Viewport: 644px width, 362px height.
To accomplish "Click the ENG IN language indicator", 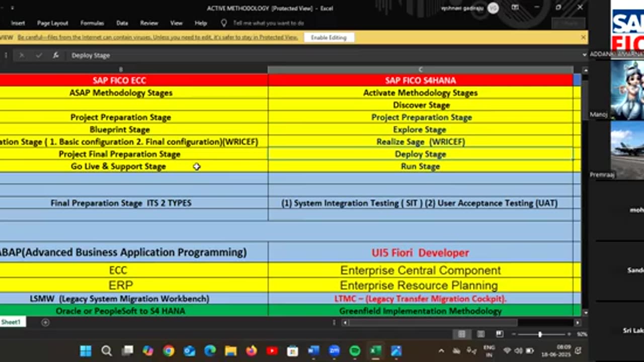I will pyautogui.click(x=489, y=350).
